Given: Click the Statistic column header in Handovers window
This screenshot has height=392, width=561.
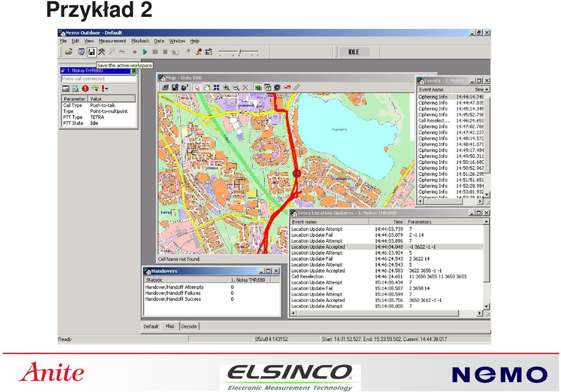Looking at the screenshot, I should click(186, 280).
